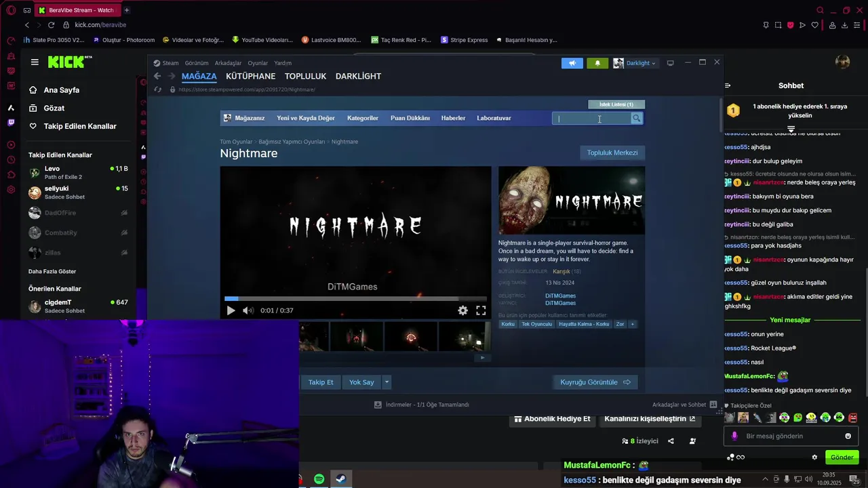Open İstek Listesi (1) wishlist
This screenshot has width=868, height=488.
tap(616, 104)
